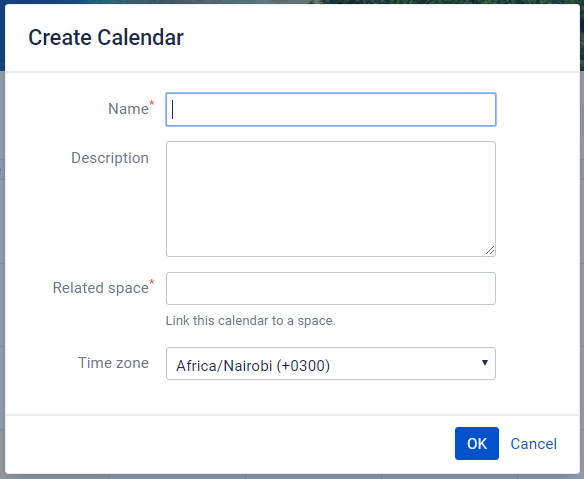Viewport: 584px width, 479px height.
Task: Click the Cancel link
Action: pyautogui.click(x=533, y=444)
